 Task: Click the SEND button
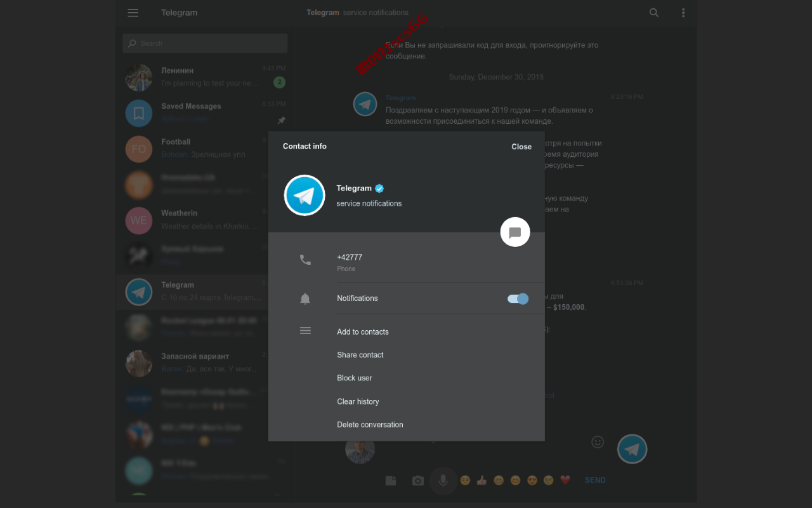595,481
